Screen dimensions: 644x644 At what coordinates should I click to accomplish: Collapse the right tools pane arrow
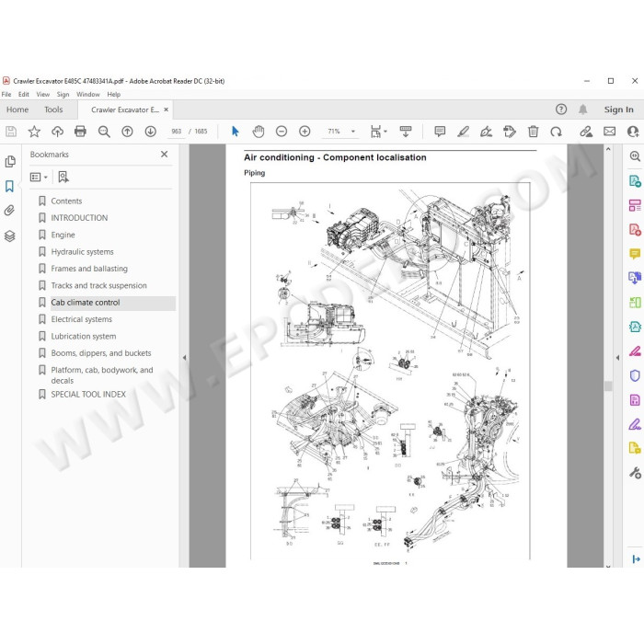(x=617, y=358)
